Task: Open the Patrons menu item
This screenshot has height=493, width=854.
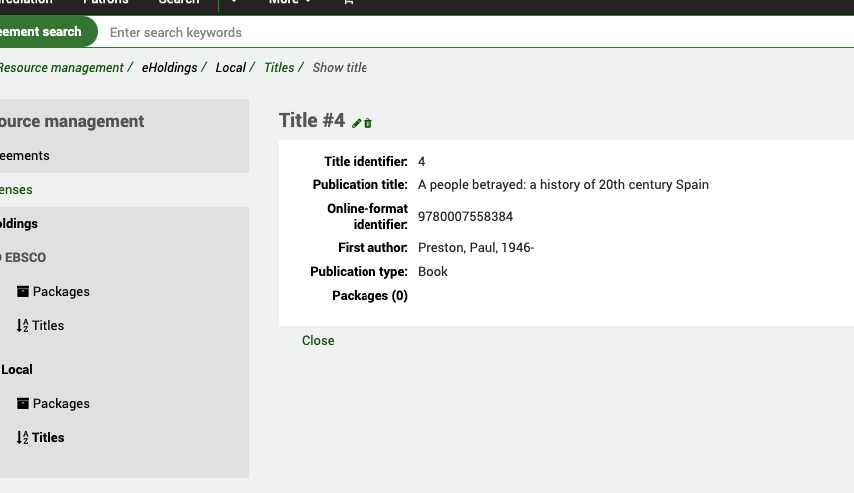Action: tap(105, 3)
